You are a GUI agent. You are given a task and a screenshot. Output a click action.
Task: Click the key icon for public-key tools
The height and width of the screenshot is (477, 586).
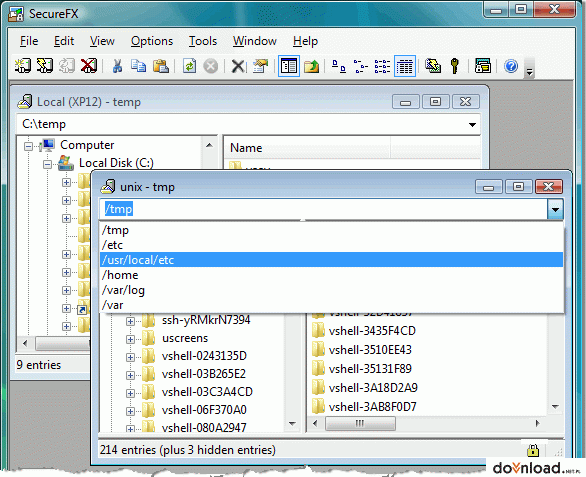(454, 66)
